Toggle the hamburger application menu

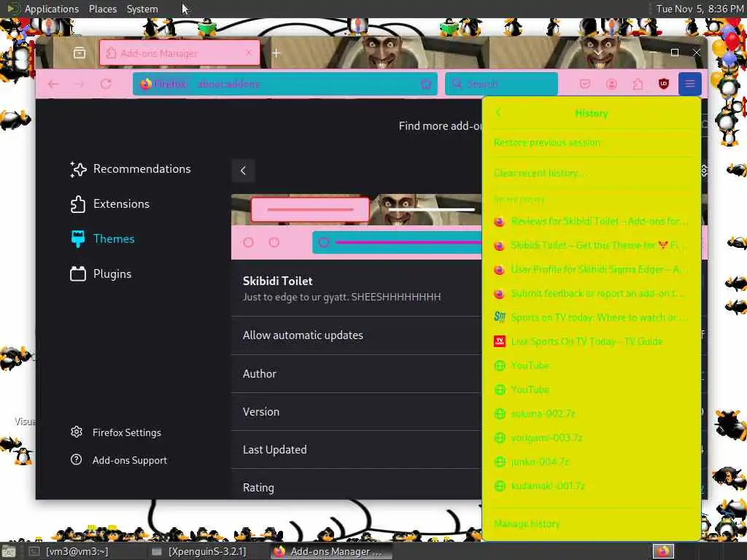pos(689,85)
